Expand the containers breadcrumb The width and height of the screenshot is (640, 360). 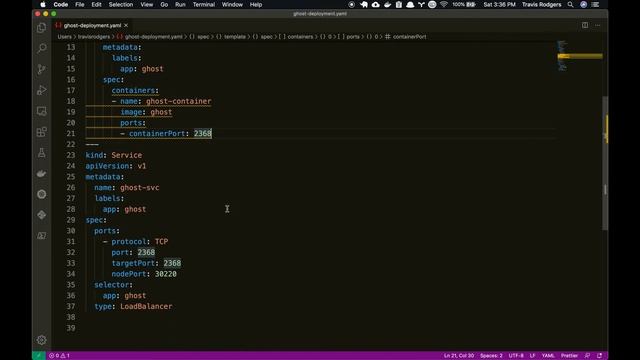pyautogui.click(x=300, y=37)
